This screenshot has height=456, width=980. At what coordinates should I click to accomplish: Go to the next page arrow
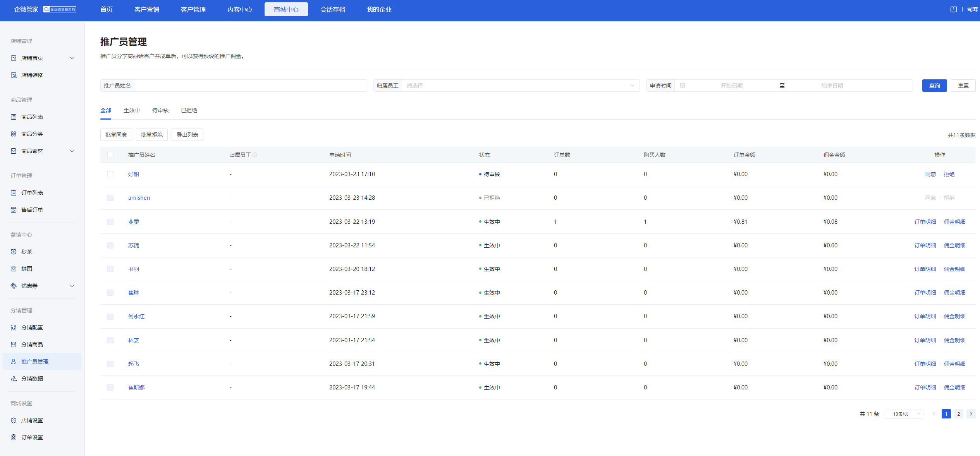971,414
